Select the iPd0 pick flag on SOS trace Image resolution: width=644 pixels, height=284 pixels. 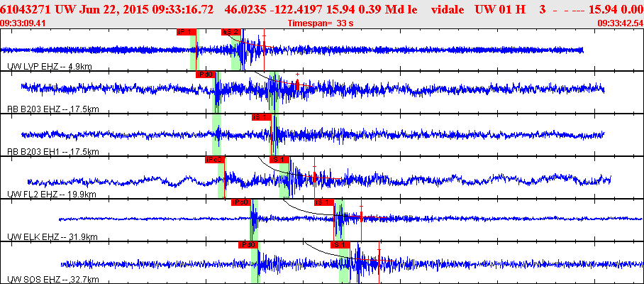tap(248, 246)
